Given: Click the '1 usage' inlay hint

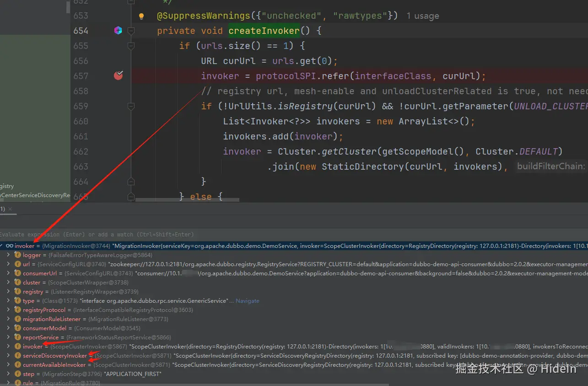Looking at the screenshot, I should 423,16.
